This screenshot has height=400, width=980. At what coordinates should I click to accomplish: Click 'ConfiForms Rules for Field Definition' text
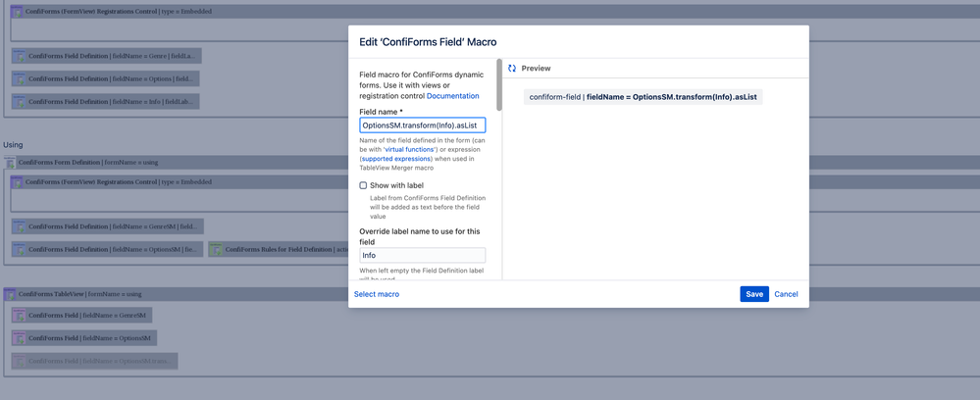[279, 249]
